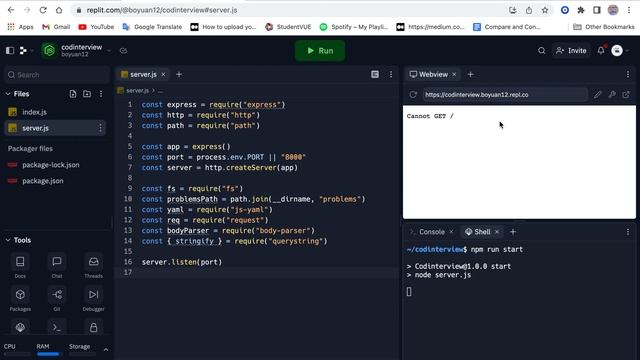This screenshot has width=640, height=360.
Task: Click the header search magnifier icon
Action: (x=541, y=51)
